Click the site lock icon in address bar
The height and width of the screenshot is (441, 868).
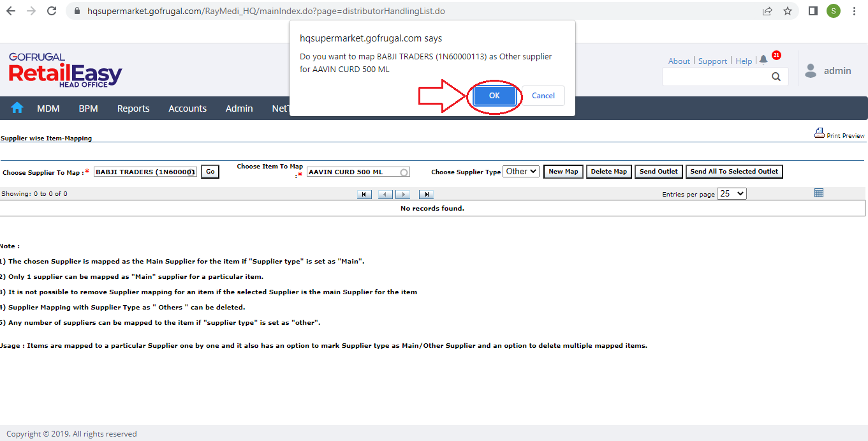point(77,11)
